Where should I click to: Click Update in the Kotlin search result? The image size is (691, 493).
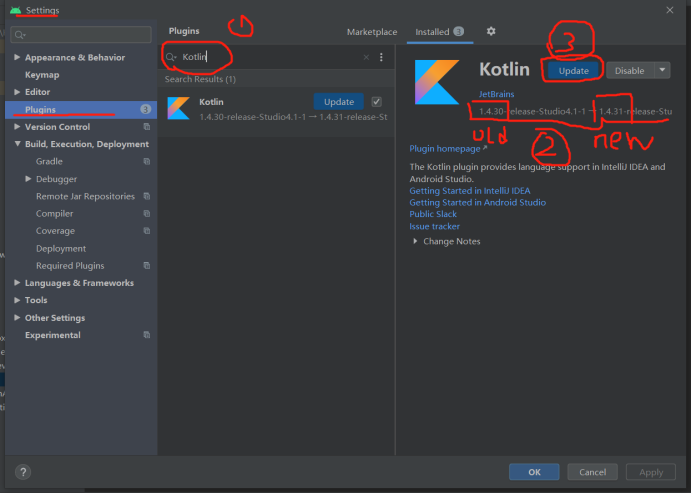[x=338, y=102]
